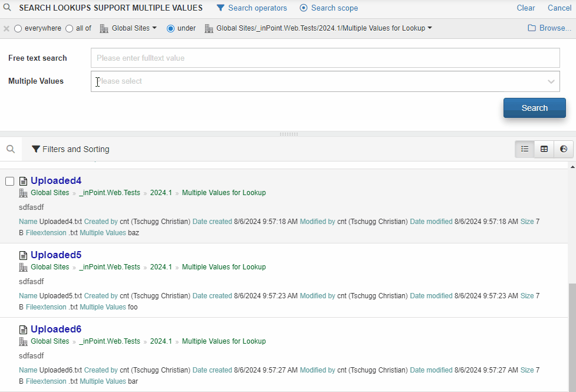Screen dimensions: 576x392
Task: Click the magnifier icon beside the search title
Action: [x=7, y=8]
